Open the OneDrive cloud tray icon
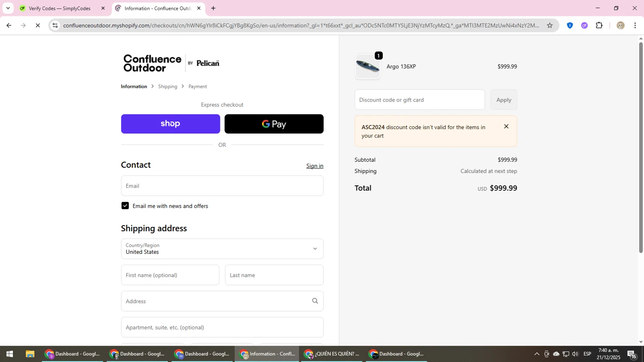Screen dimensions: 644x362 pos(556,354)
